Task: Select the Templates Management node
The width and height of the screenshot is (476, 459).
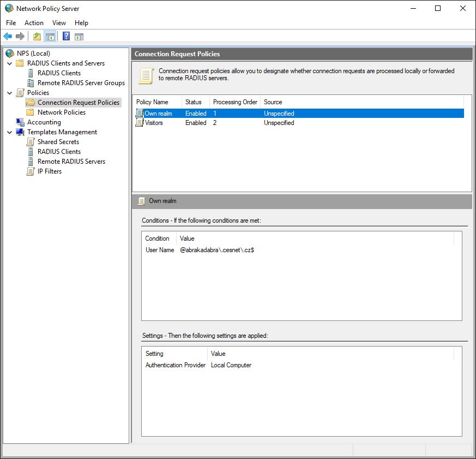Action: click(62, 132)
